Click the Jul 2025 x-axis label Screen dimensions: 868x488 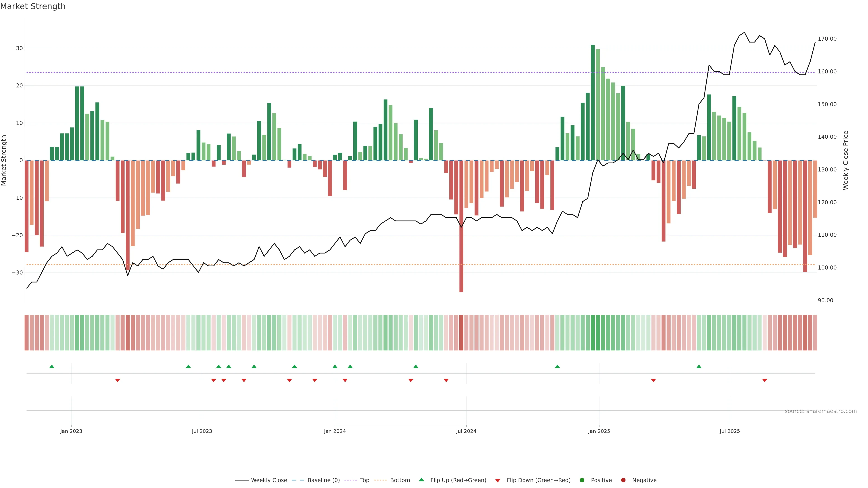[x=729, y=431]
